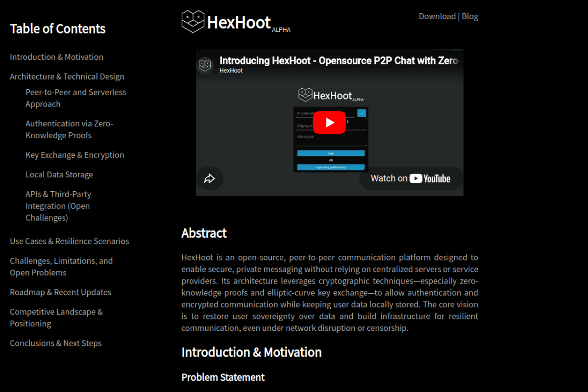
Task: Go to Roadmap & Recent Updates
Action: click(61, 292)
